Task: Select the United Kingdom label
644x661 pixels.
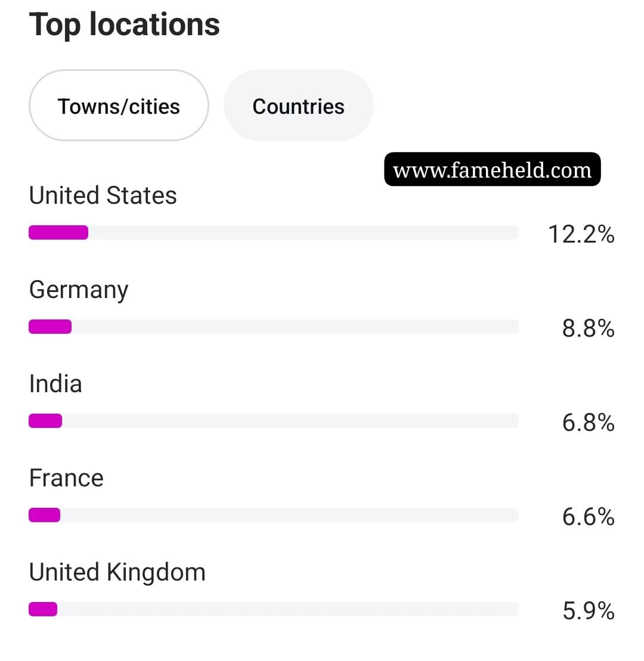Action: tap(117, 572)
